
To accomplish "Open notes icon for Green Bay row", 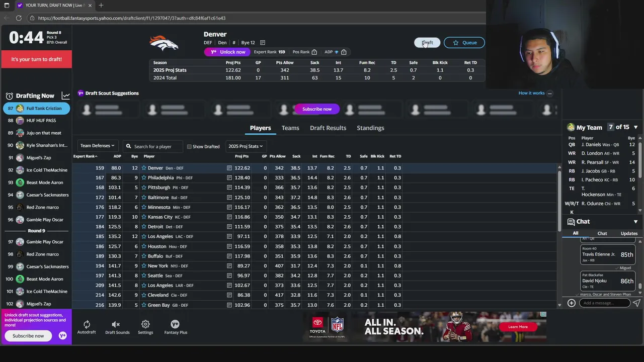I will [229, 305].
